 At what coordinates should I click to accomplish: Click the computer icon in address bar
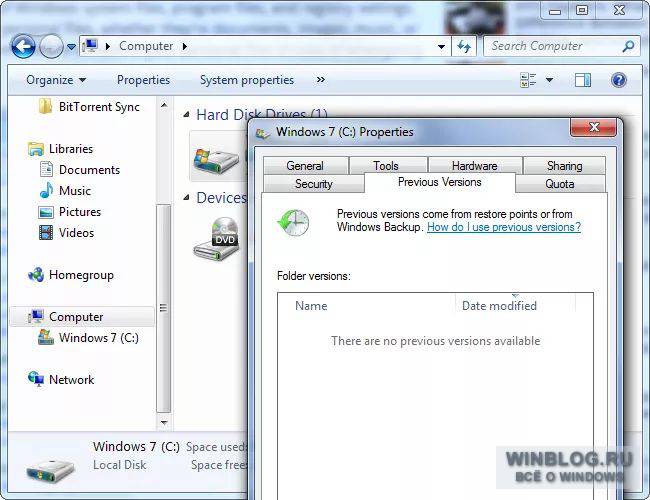(x=90, y=46)
